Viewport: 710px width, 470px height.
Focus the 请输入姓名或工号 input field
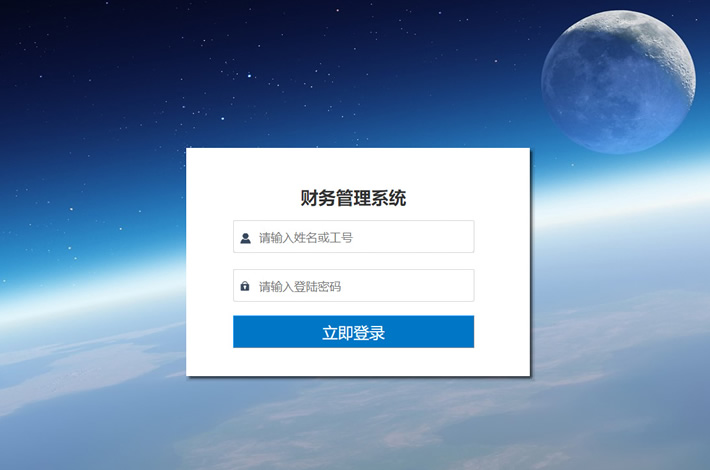[354, 237]
